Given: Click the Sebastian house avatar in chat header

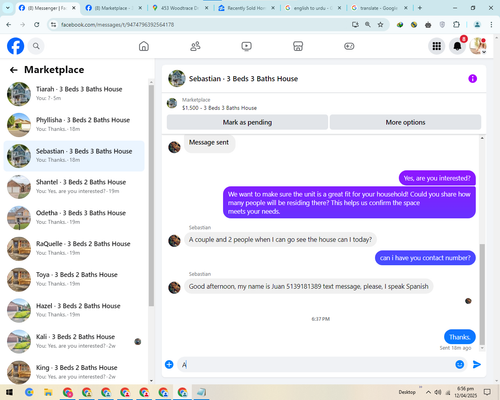Looking at the screenshot, I should (x=177, y=79).
